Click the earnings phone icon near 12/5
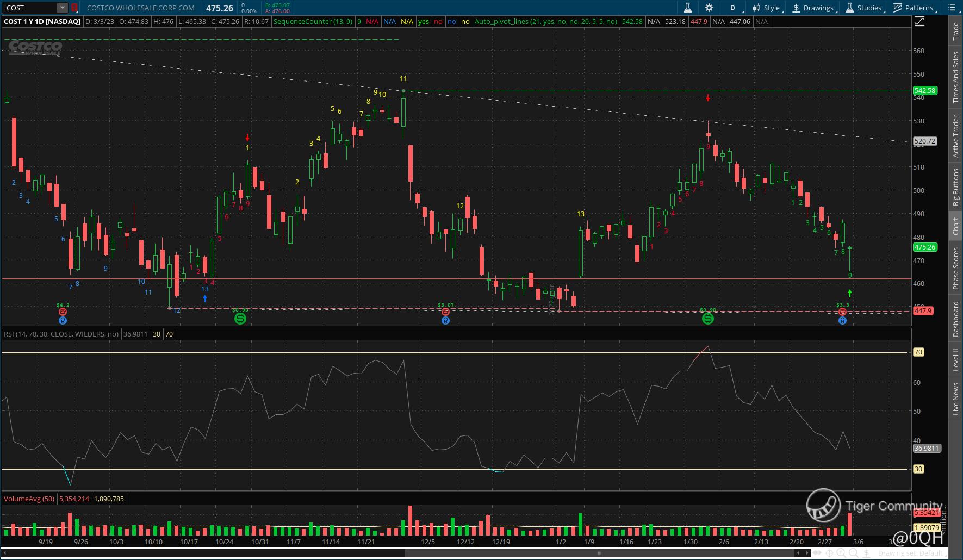963x560 pixels. (445, 312)
